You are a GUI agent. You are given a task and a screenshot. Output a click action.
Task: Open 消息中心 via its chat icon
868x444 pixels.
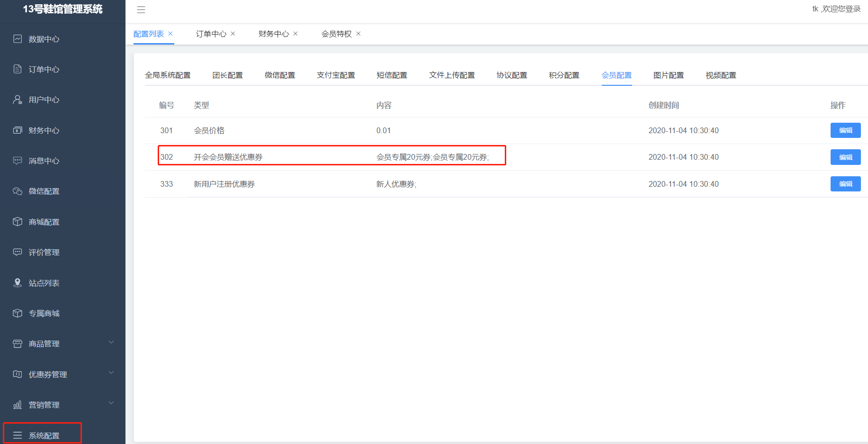(18, 161)
